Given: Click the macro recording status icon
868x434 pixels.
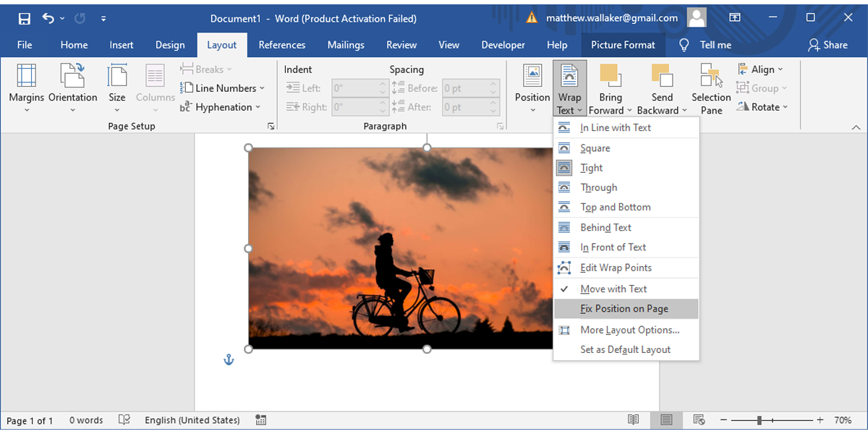Looking at the screenshot, I should [x=261, y=420].
